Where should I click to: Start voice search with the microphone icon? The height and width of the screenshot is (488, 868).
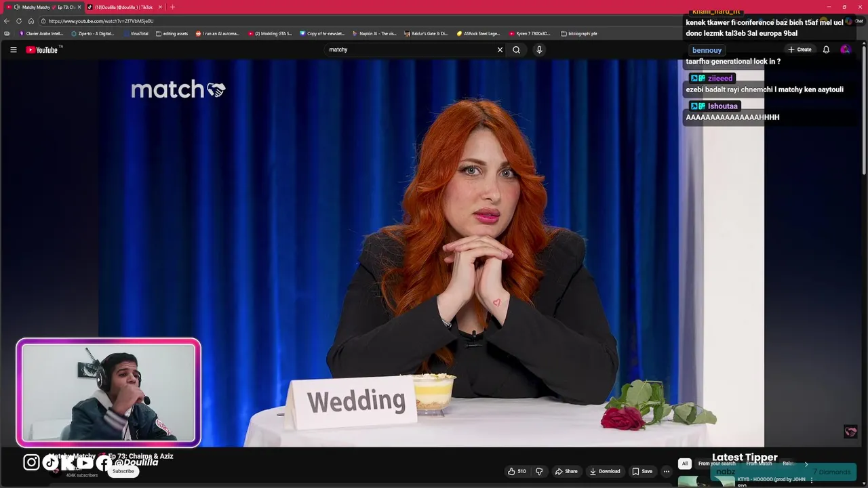coord(539,49)
